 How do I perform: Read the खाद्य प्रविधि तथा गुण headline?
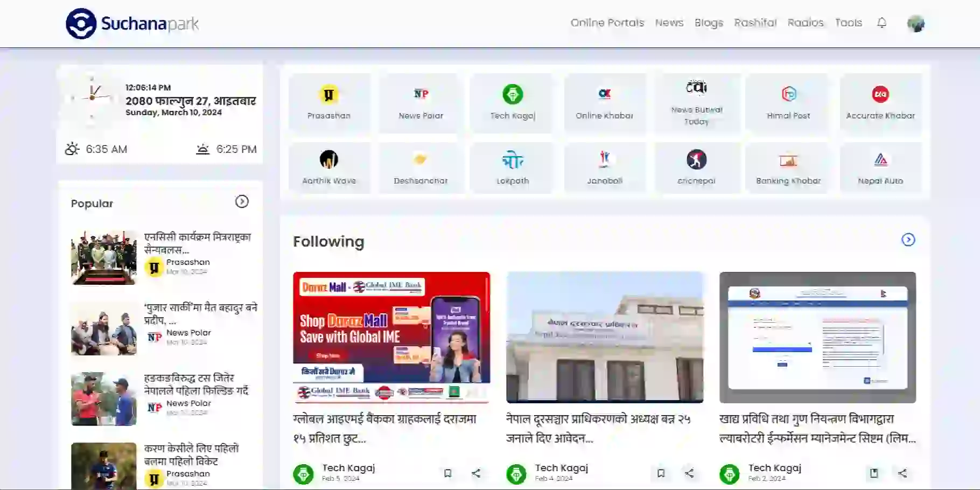817,428
